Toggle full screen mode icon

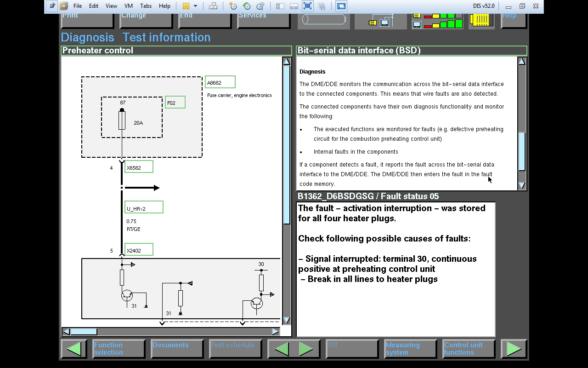pos(308,6)
